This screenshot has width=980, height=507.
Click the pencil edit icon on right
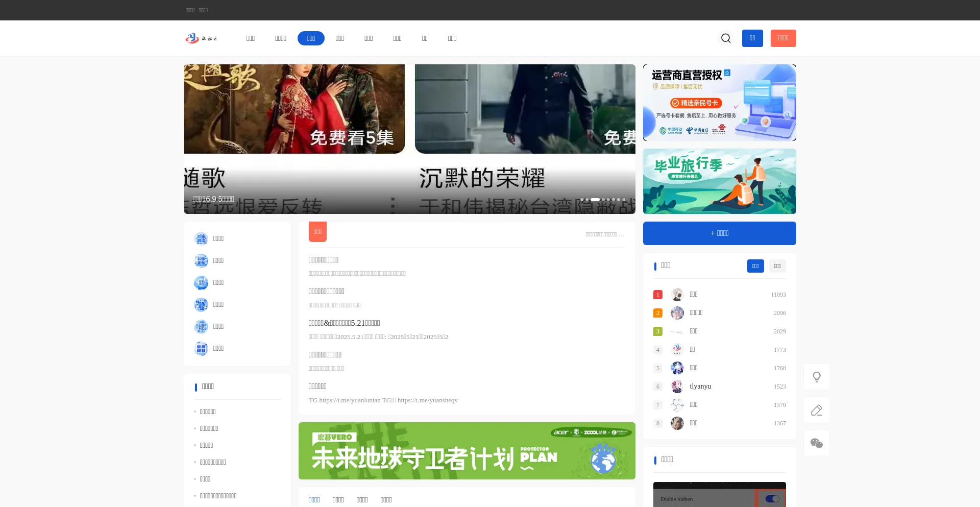click(x=817, y=410)
